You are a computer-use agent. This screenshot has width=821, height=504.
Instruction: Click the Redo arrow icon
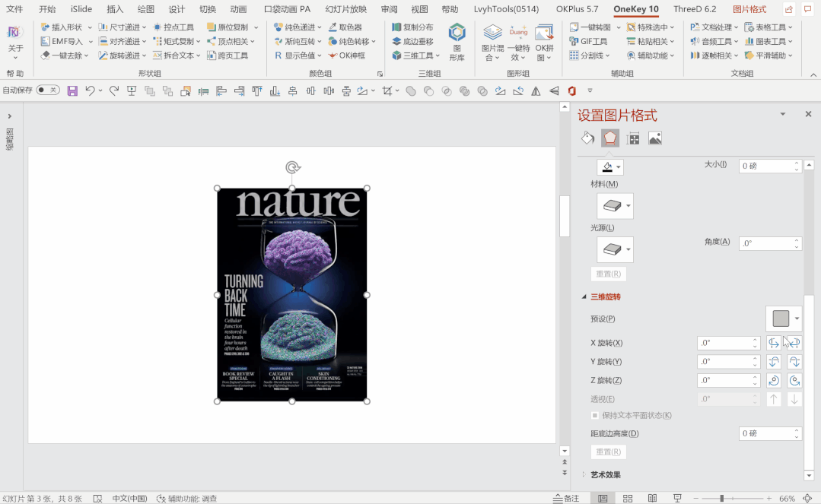coord(113,91)
